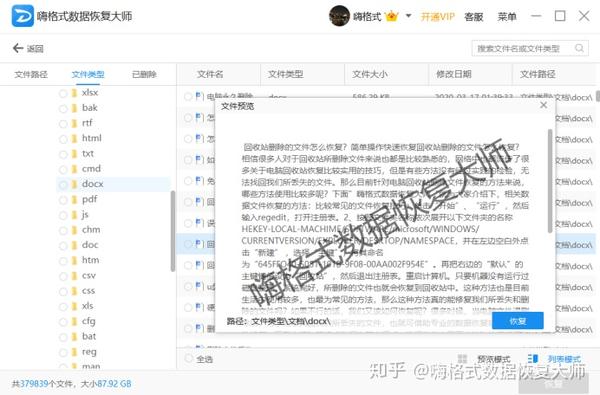Click the preview mode grid icon
Image resolution: width=600 pixels, height=395 pixels.
pyautogui.click(x=462, y=359)
